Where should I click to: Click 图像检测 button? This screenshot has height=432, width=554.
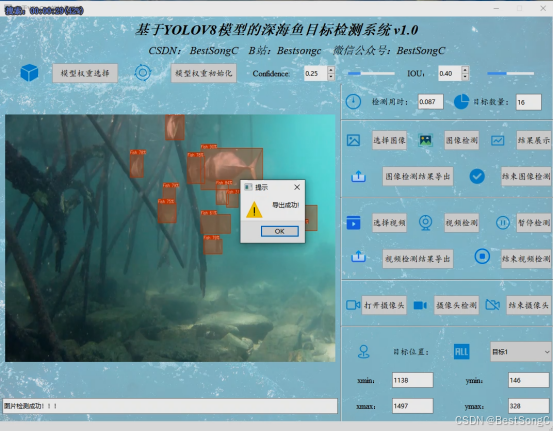(461, 140)
